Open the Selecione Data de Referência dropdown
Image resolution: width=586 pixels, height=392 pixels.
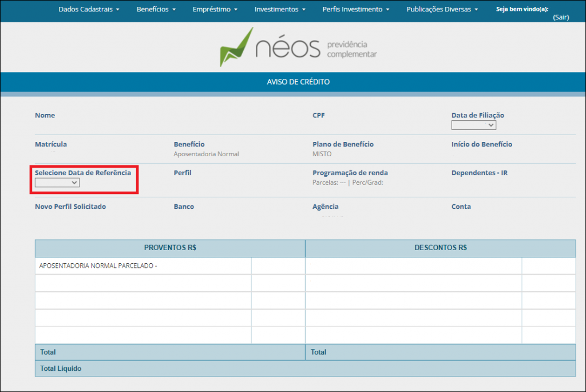[57, 183]
